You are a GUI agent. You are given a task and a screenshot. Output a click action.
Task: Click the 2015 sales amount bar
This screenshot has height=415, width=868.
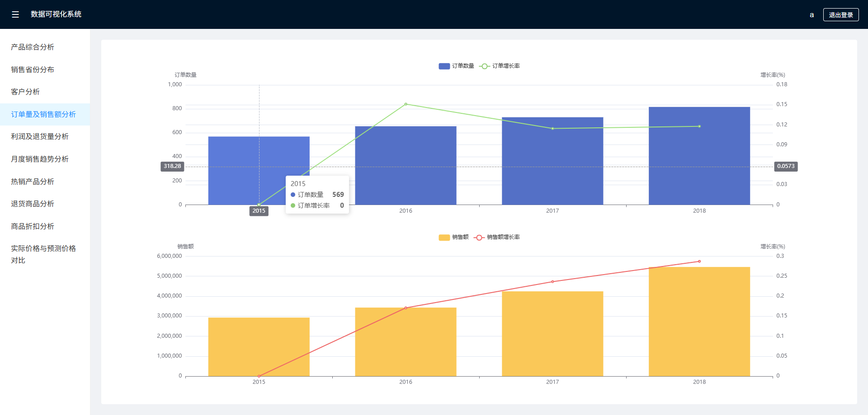coord(259,347)
